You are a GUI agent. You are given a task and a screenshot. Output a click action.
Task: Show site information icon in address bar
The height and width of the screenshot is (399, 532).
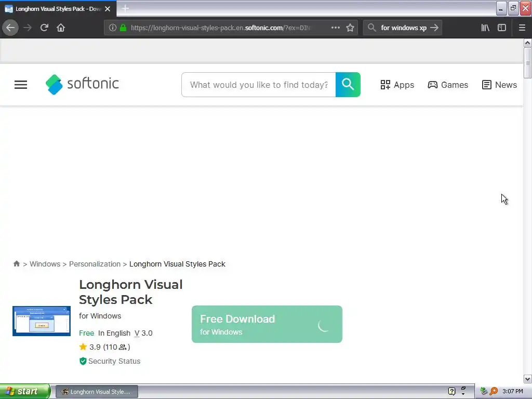(x=113, y=28)
